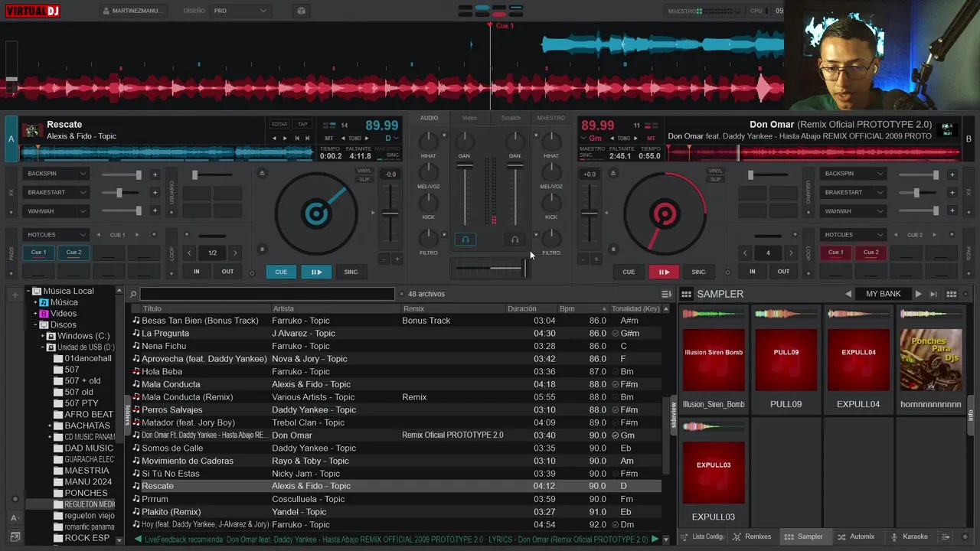Click the headphone monitor icon for deck A
Screen dimensions: 980x551
coord(465,240)
